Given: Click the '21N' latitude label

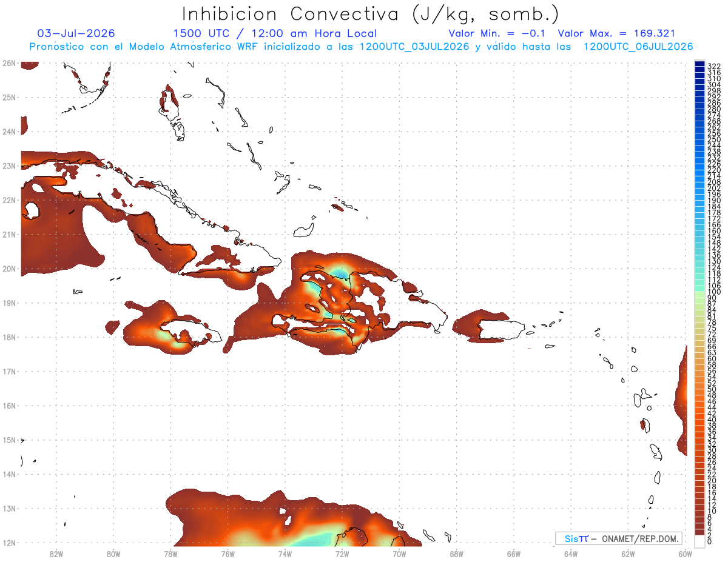Looking at the screenshot, I should pyautogui.click(x=8, y=235).
